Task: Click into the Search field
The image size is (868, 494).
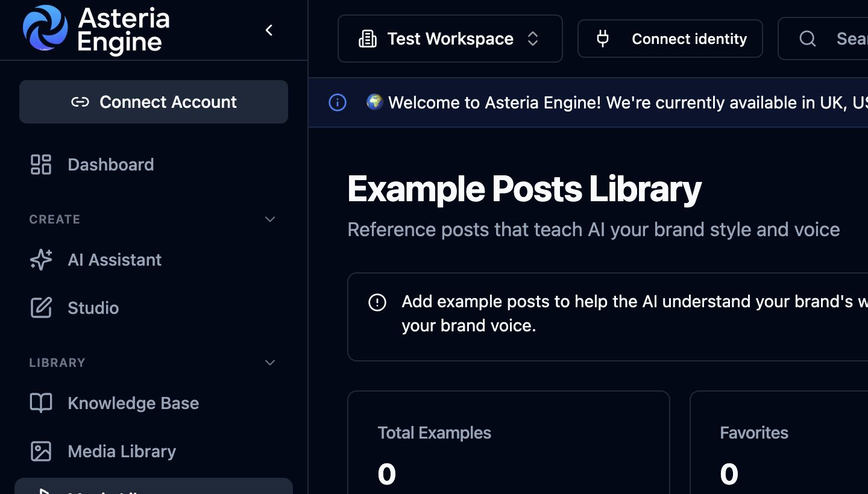Action: (x=823, y=39)
